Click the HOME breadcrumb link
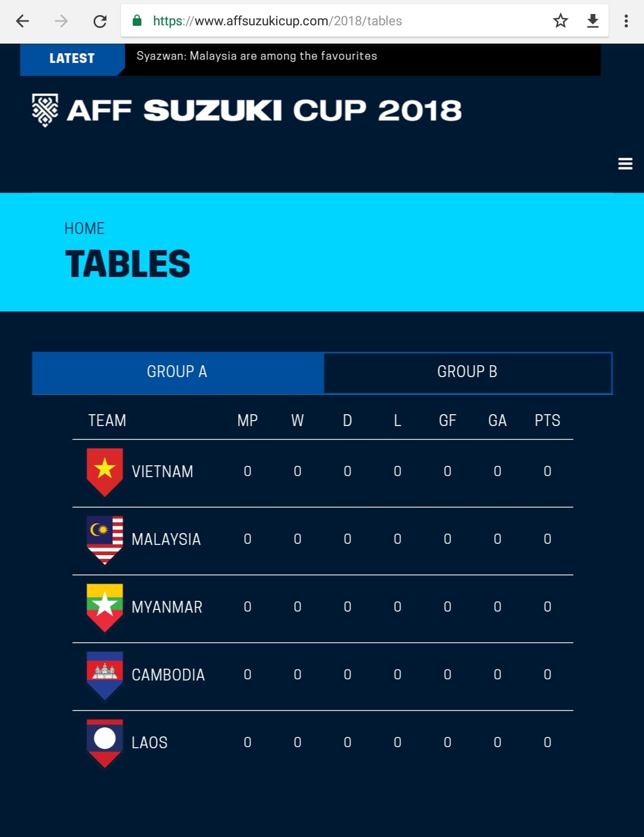644x837 pixels. coord(84,229)
